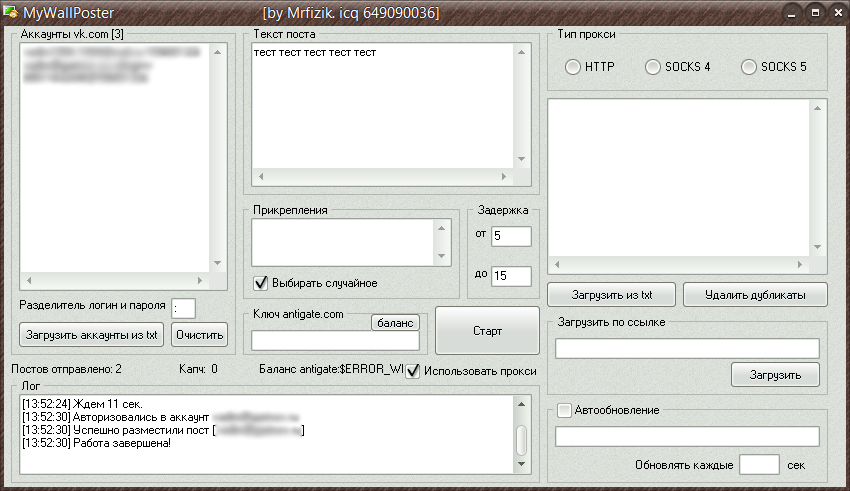Click attachments box scroll down arrow

coord(442,256)
